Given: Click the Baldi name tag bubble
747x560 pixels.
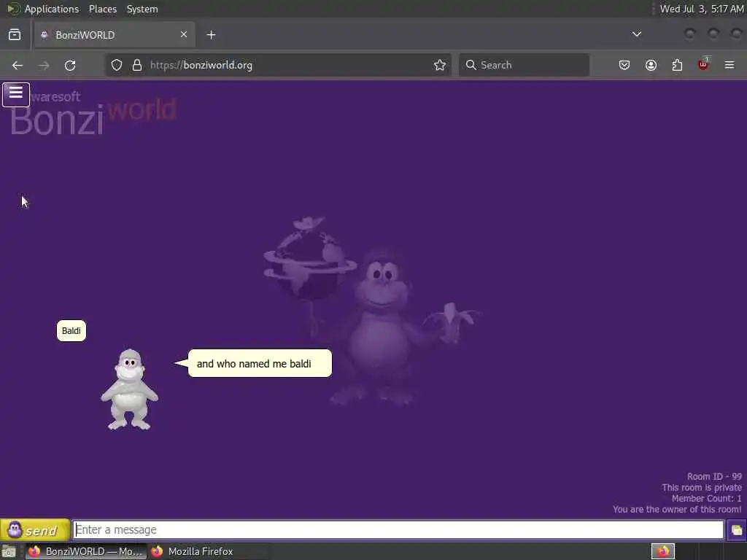Looking at the screenshot, I should click(71, 330).
